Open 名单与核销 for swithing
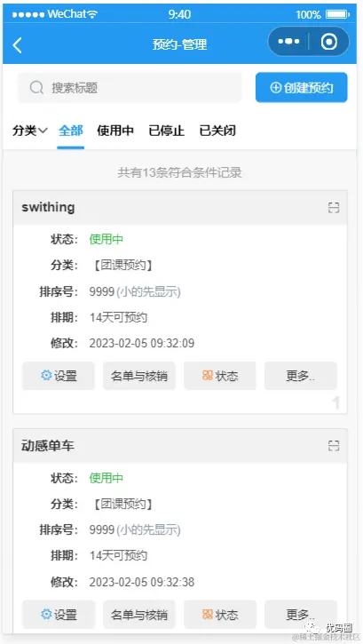Screen dimensions: 363x644 coord(139,376)
